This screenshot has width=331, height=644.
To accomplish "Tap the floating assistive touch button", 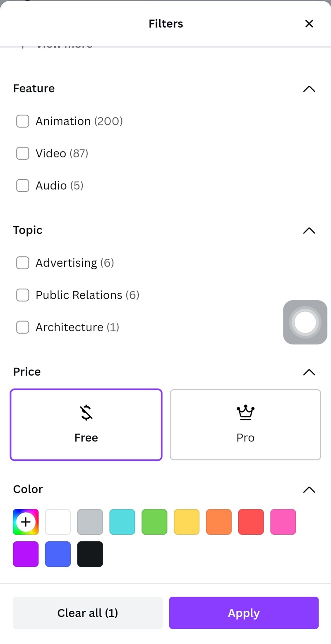I will 305,322.
